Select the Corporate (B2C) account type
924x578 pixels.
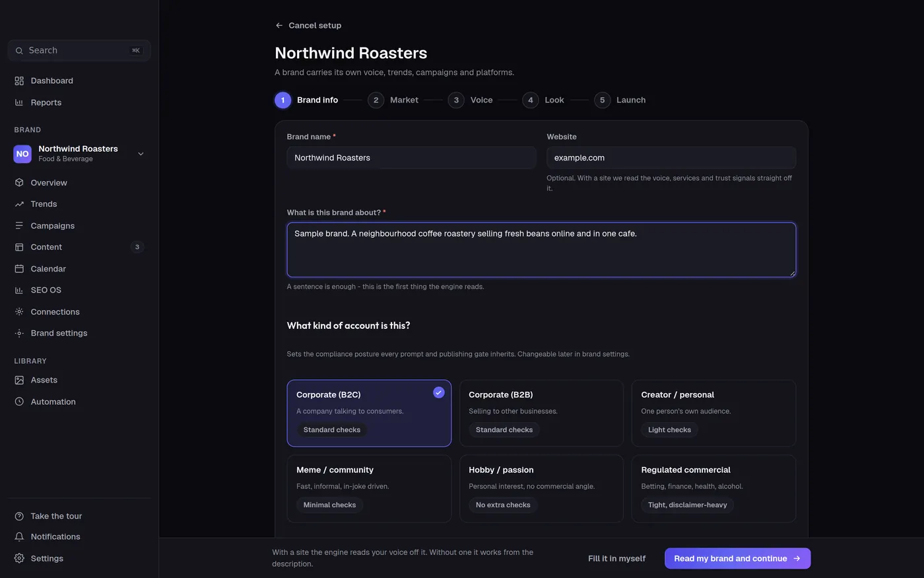[369, 413]
